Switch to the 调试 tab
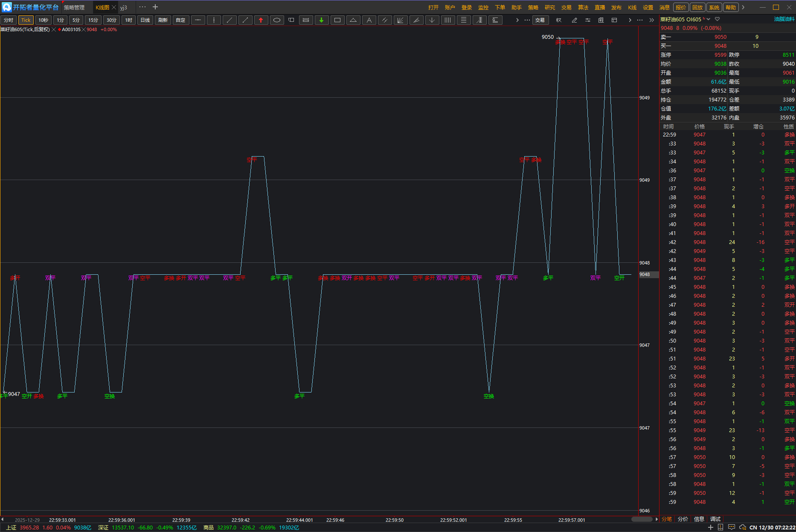This screenshot has width=796, height=532. pos(715,519)
